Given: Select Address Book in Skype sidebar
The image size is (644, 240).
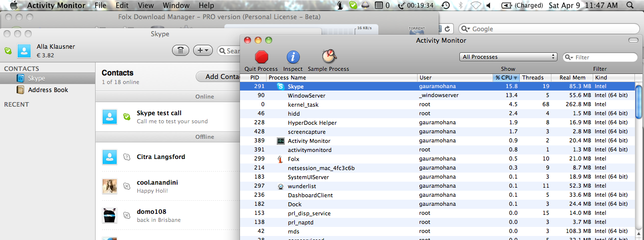Looking at the screenshot, I should (47, 90).
